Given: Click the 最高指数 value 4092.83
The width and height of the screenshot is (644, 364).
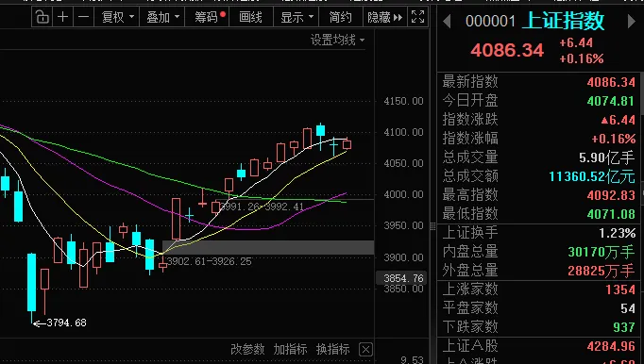Looking at the screenshot, I should [x=611, y=195].
